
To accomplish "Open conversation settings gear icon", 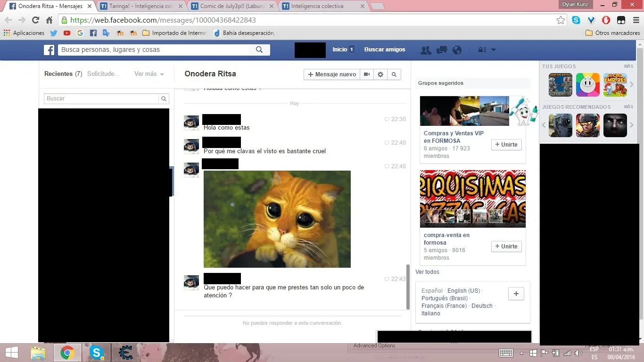I will pyautogui.click(x=380, y=74).
